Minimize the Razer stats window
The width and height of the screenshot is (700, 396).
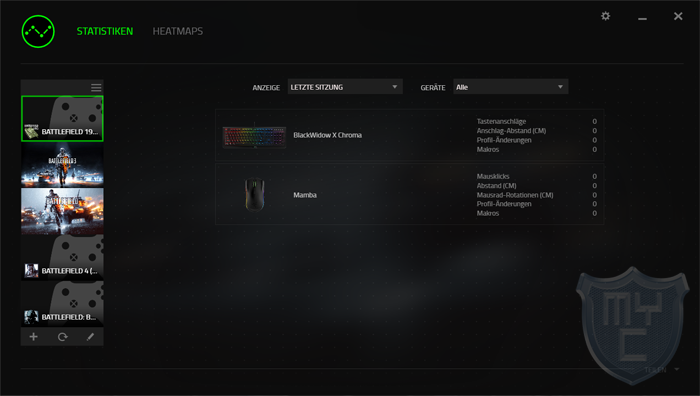tap(642, 18)
